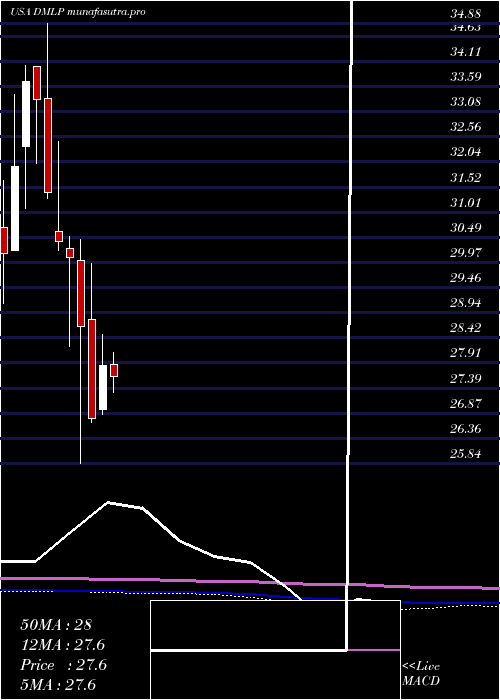Click the 34.88 price axis label

466,14
